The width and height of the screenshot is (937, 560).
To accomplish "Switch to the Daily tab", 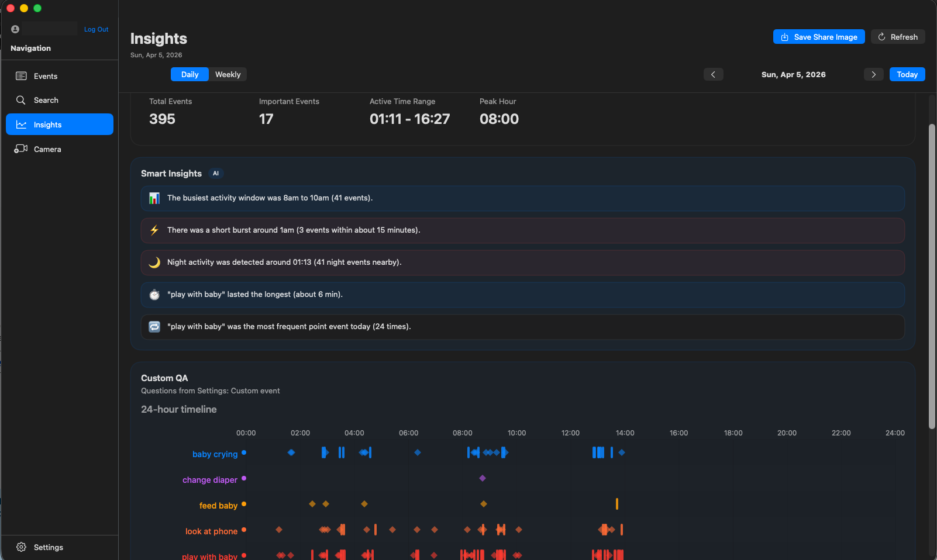I will [x=190, y=74].
